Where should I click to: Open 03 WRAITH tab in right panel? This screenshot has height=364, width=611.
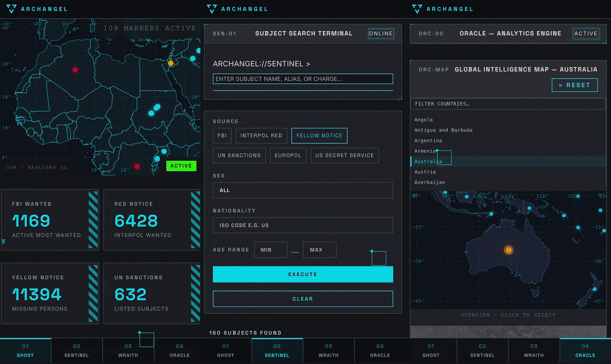pos(534,351)
